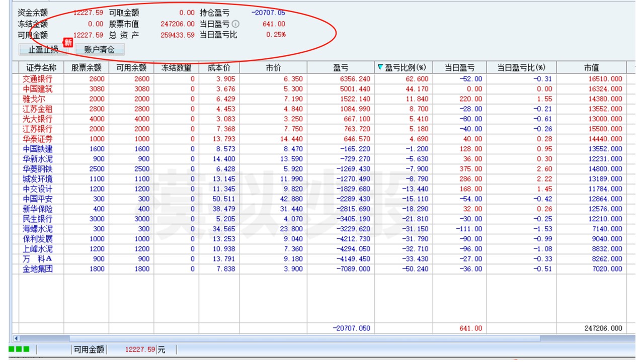Click the 雅戈尔 stock name

click(x=34, y=99)
